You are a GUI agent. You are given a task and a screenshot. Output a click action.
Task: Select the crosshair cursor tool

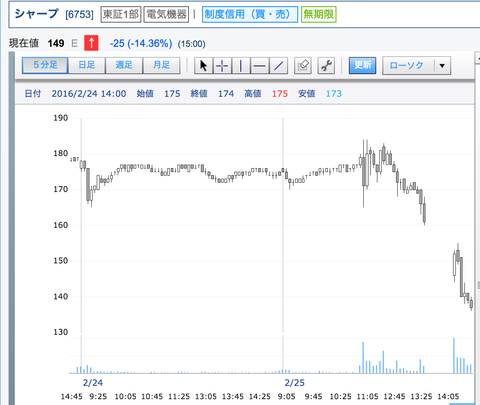(x=222, y=66)
